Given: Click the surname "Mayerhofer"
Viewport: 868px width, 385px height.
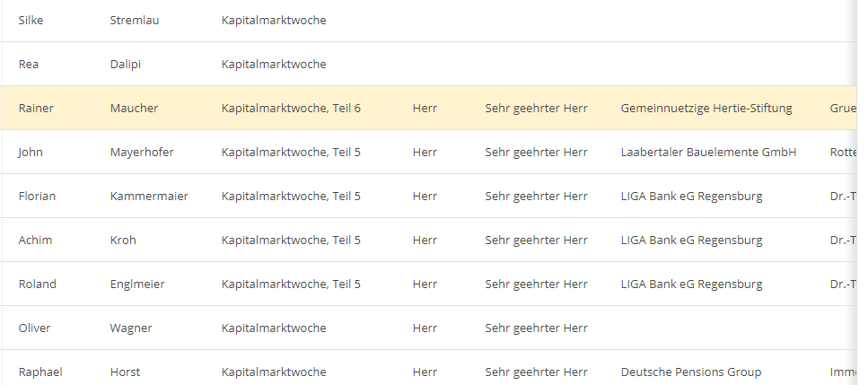Looking at the screenshot, I should click(142, 153).
